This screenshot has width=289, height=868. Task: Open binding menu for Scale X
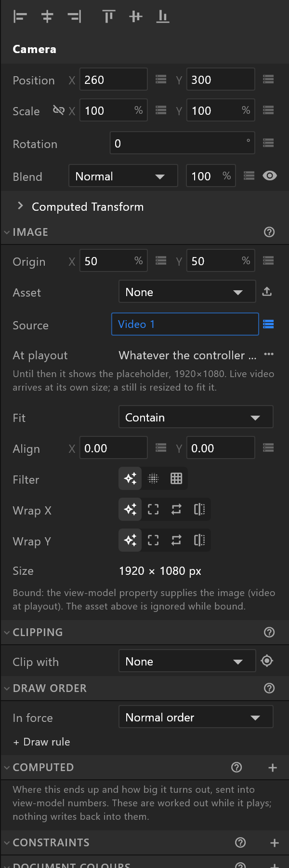[x=161, y=110]
